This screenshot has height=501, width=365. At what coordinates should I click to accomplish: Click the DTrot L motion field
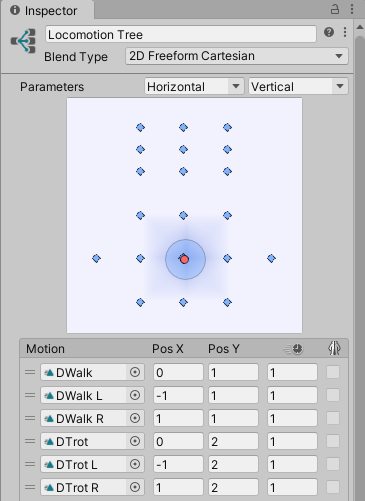click(92, 464)
